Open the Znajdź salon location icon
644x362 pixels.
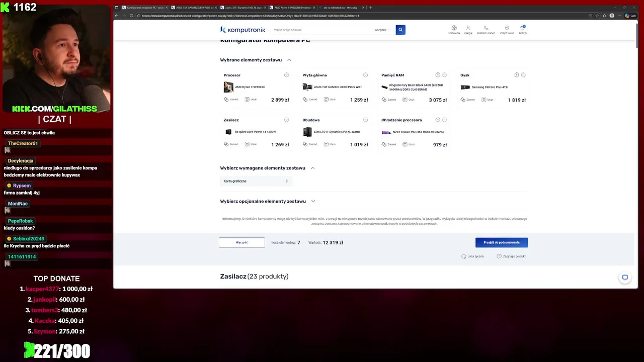click(507, 30)
